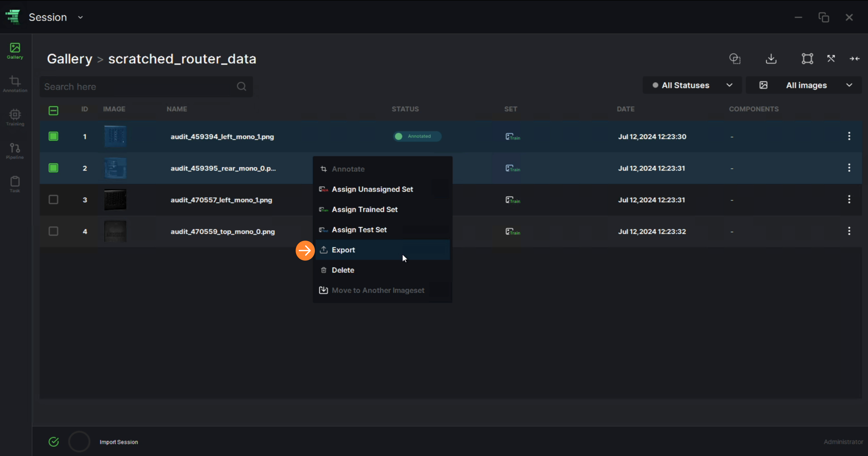Click the circular progress indicator in footer
868x456 pixels.
click(79, 442)
